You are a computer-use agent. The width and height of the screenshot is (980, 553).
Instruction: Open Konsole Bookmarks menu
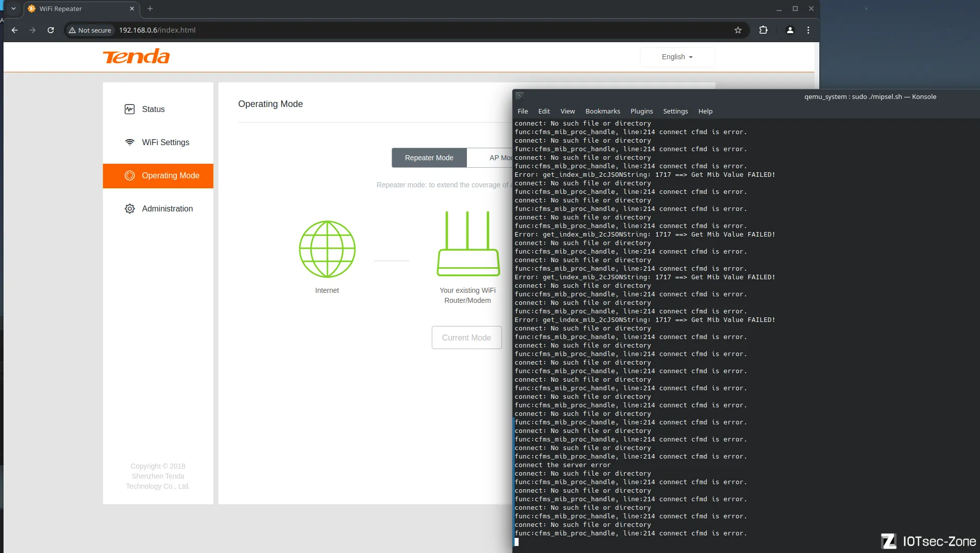pyautogui.click(x=602, y=111)
